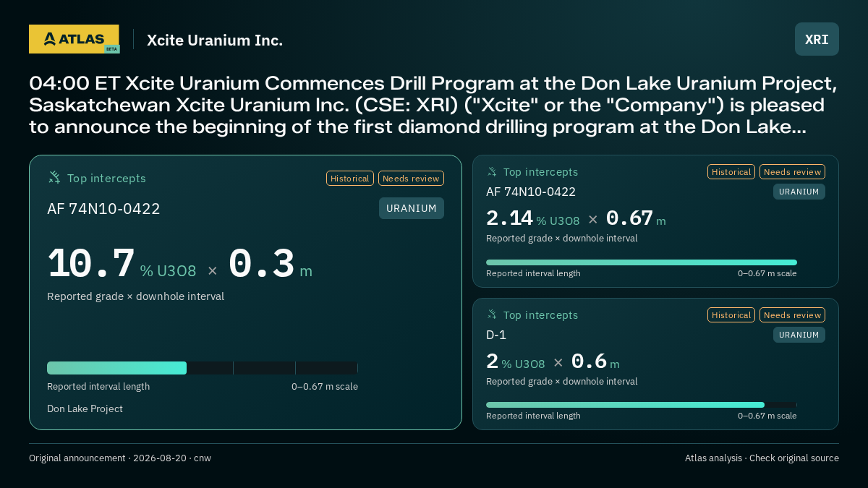Viewport: 868px width, 488px height.
Task: Click the drill icon in the 2.14 % U3O8 card
Action: 492,172
